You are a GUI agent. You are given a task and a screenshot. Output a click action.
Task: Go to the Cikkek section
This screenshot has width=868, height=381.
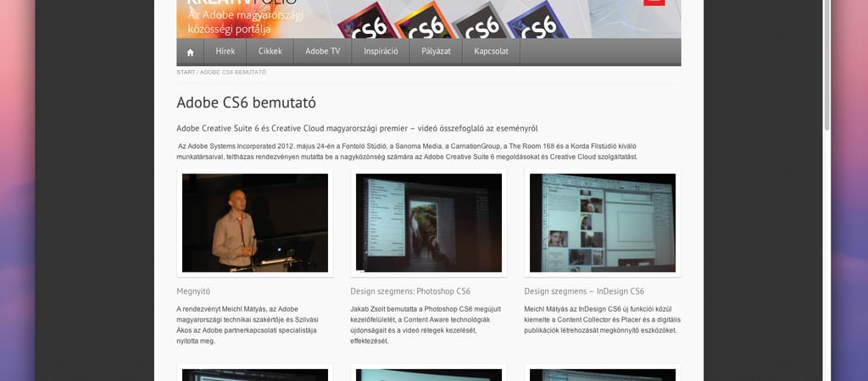tap(270, 52)
